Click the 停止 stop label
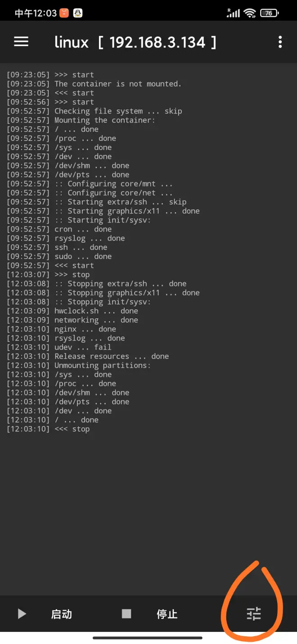This screenshot has height=644, width=297. (167, 614)
